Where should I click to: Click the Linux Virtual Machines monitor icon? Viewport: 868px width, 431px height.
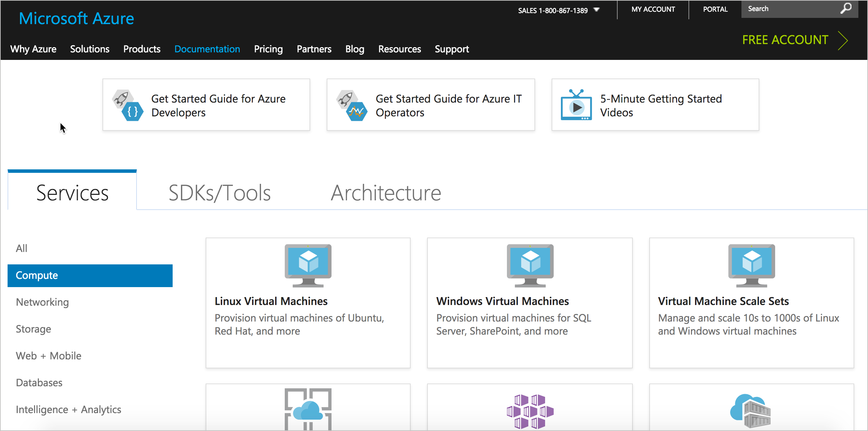click(x=308, y=265)
